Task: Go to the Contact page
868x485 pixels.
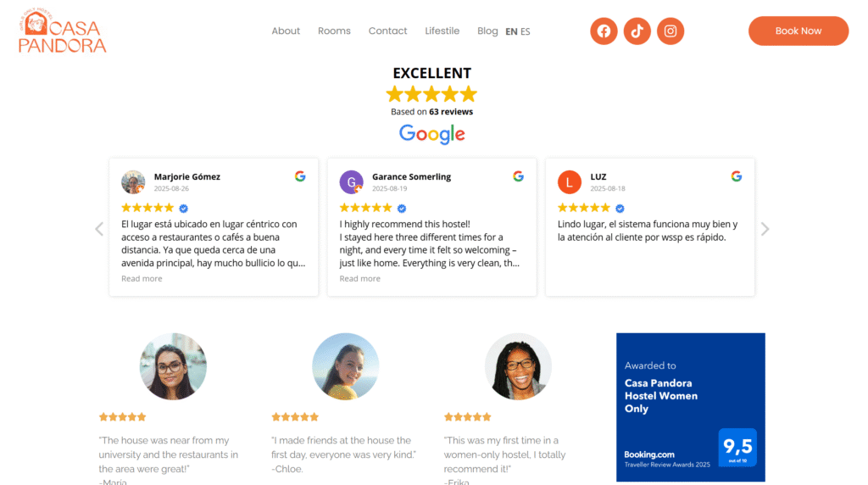Action: (387, 31)
